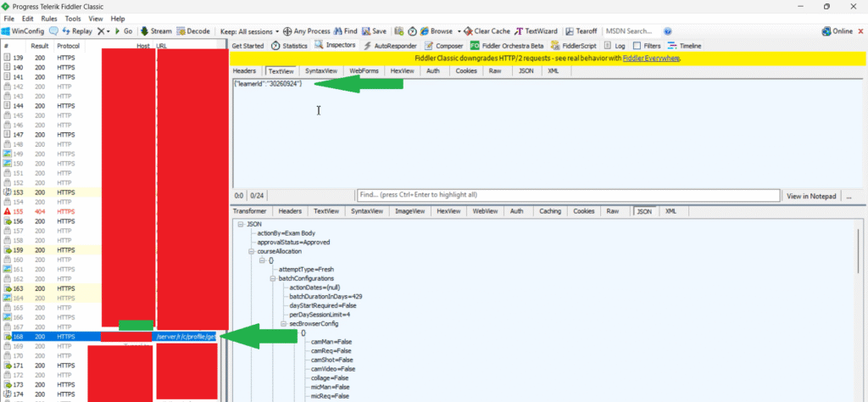Open the Browse dropdown arrow
The width and height of the screenshot is (868, 402).
point(459,31)
